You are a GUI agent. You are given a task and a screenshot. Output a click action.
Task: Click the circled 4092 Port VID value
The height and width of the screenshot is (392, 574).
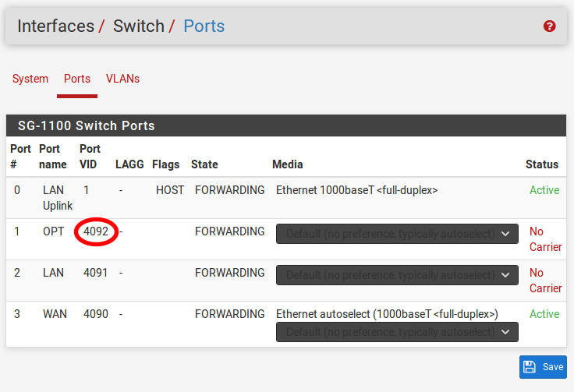(96, 231)
